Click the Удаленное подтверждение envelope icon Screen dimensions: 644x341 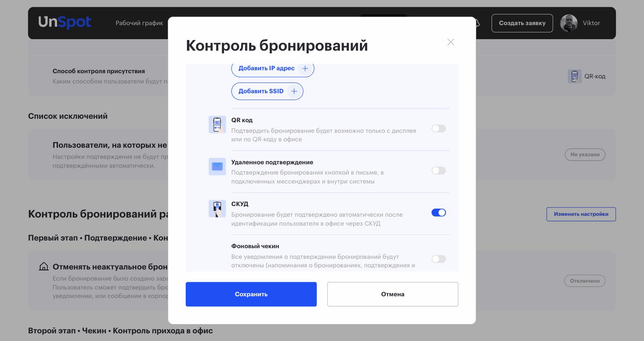(x=217, y=167)
